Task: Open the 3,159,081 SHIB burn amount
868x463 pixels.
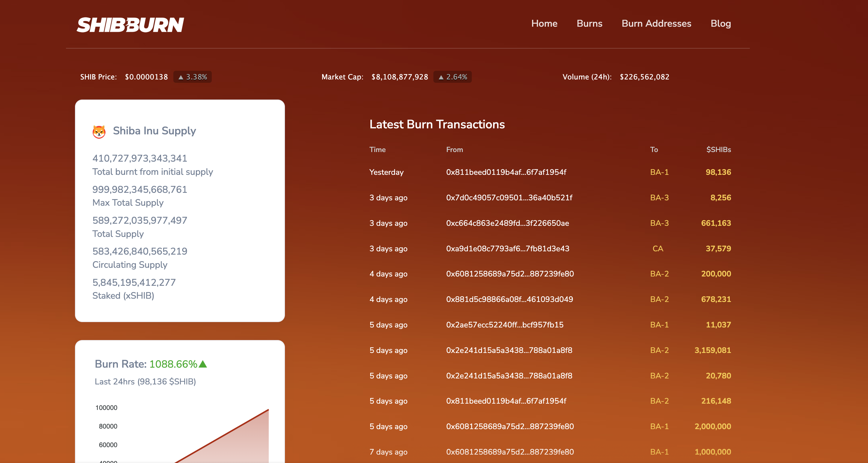Action: click(712, 350)
